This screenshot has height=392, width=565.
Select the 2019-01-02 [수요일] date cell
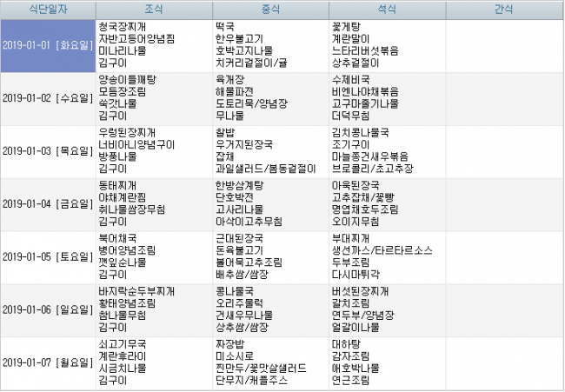pyautogui.click(x=48, y=98)
